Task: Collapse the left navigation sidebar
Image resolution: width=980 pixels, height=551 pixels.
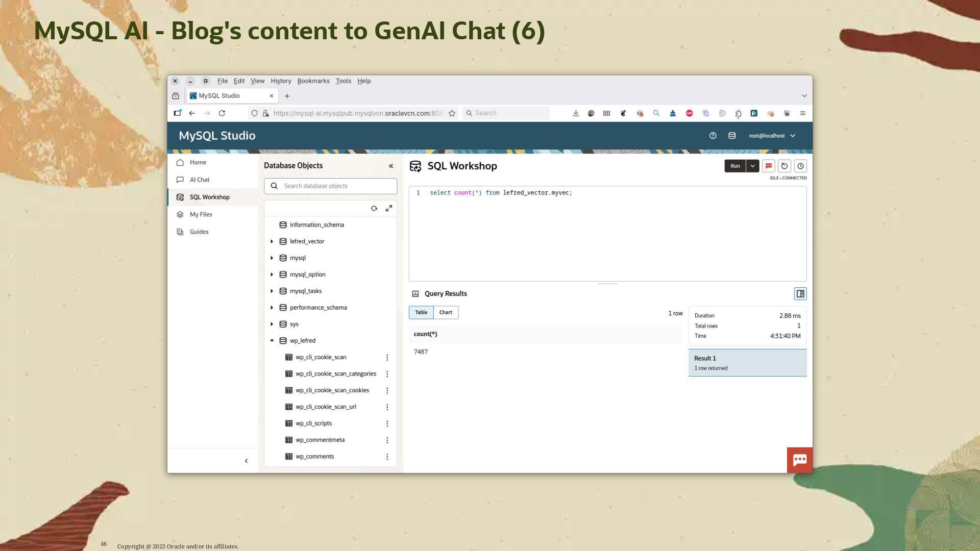Action: (x=246, y=461)
